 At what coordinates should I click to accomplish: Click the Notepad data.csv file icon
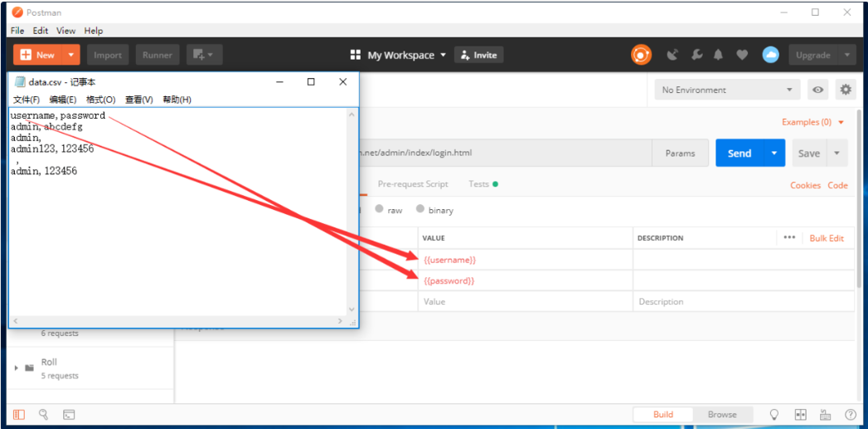coord(20,82)
